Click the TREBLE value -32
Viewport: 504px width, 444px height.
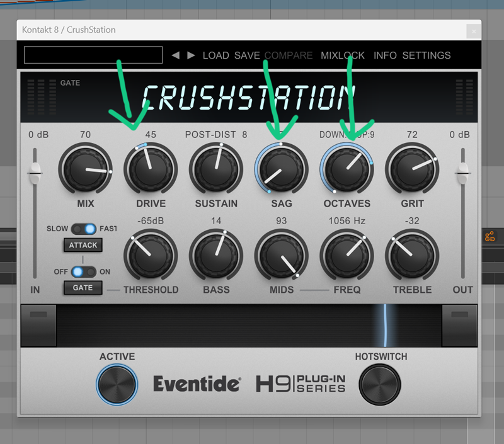413,220
